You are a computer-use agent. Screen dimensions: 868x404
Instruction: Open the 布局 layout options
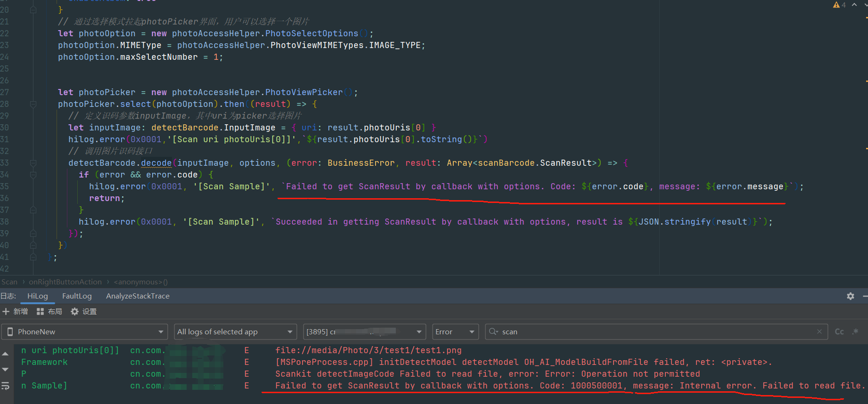click(49, 312)
